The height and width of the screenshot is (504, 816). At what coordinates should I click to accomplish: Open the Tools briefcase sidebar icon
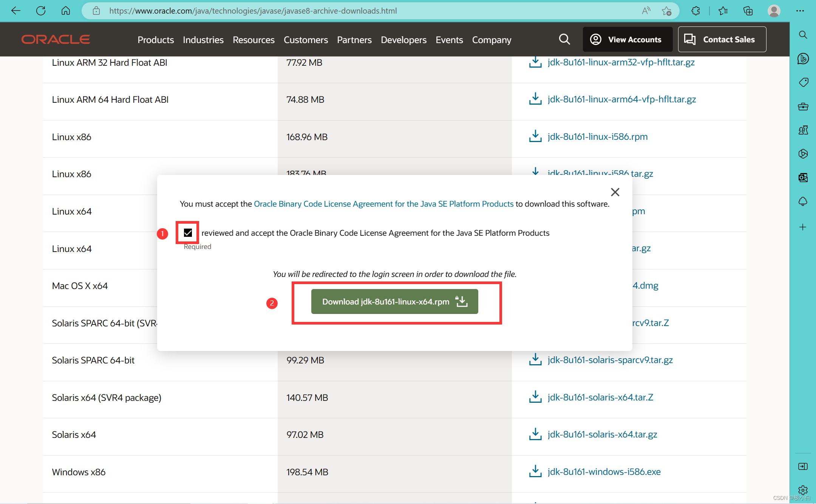[803, 107]
